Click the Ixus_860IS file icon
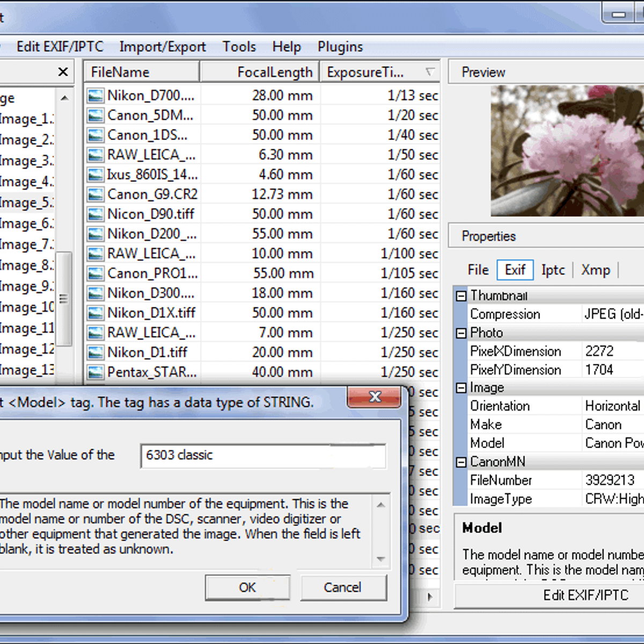 point(96,175)
